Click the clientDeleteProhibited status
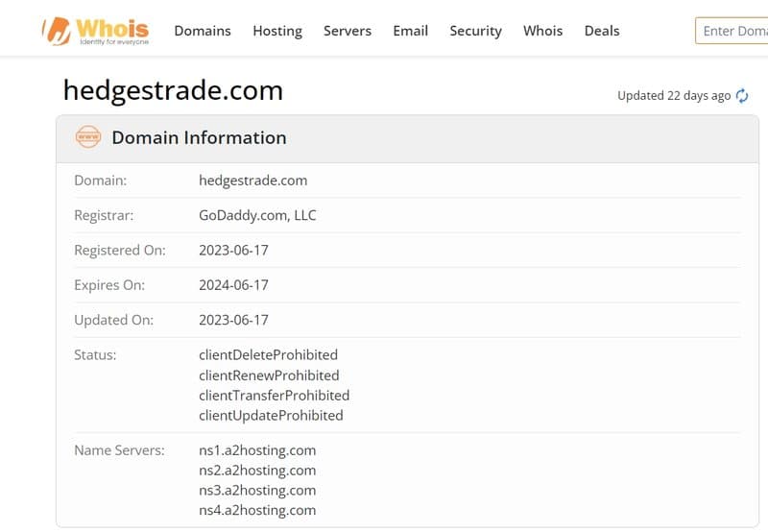 coord(268,354)
